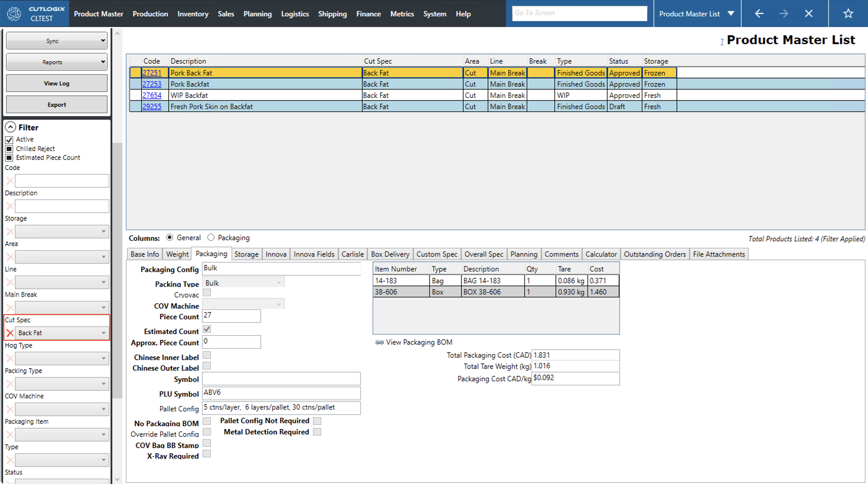868x485 pixels.
Task: Click the X icon to close the screen
Action: point(809,14)
